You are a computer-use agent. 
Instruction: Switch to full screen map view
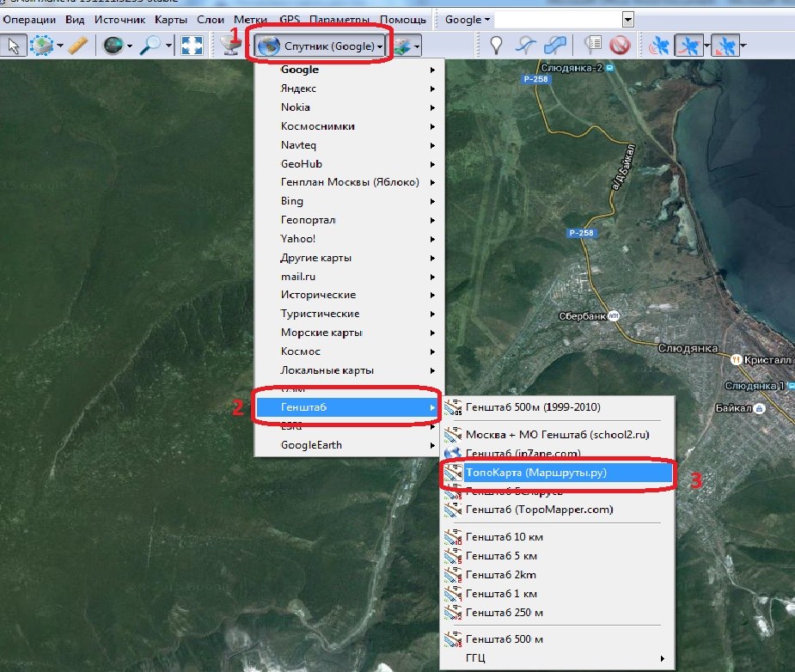192,46
